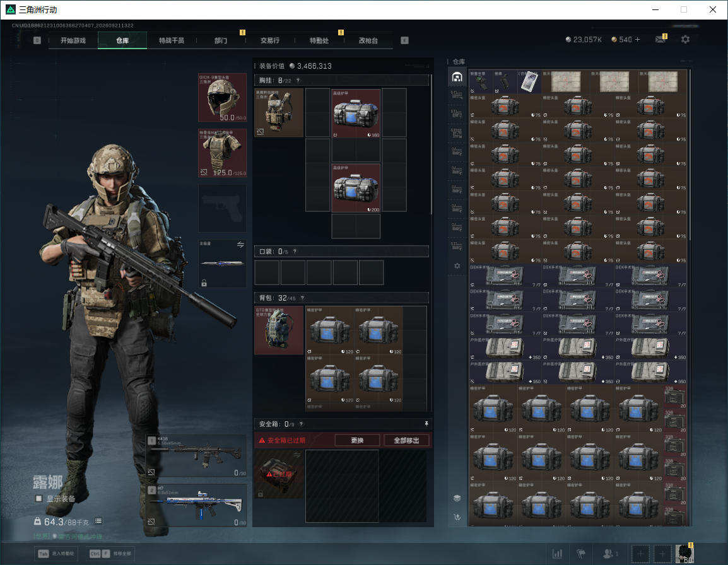Select the armor repair kit marked 200
The height and width of the screenshot is (565, 728).
click(356, 188)
